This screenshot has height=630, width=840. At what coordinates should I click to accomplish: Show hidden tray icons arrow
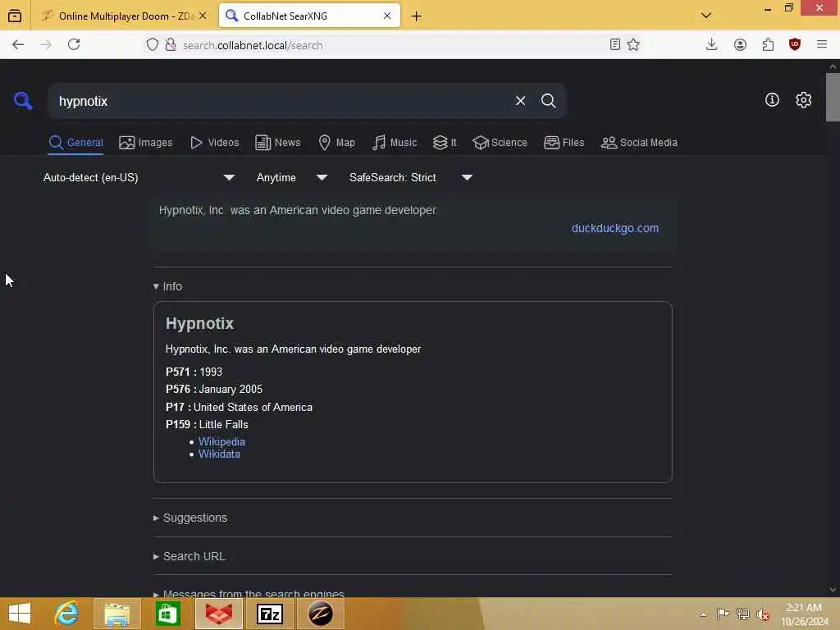pos(703,614)
